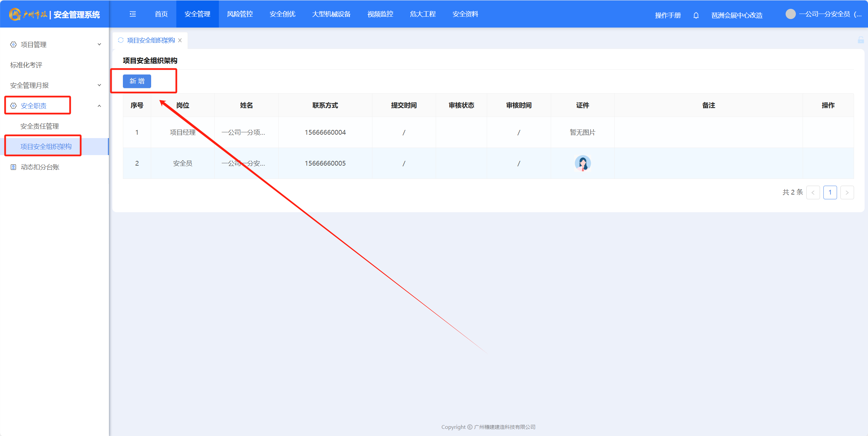Go to the next page arrow
The width and height of the screenshot is (868, 436).
(x=847, y=192)
